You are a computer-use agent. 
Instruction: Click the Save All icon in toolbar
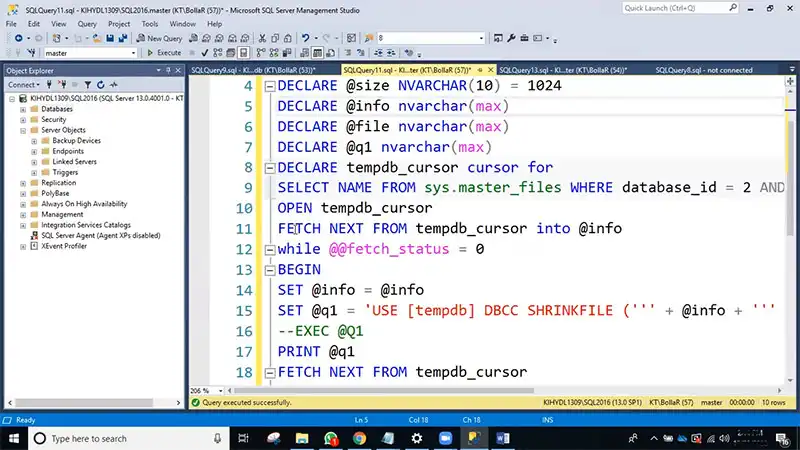click(122, 38)
